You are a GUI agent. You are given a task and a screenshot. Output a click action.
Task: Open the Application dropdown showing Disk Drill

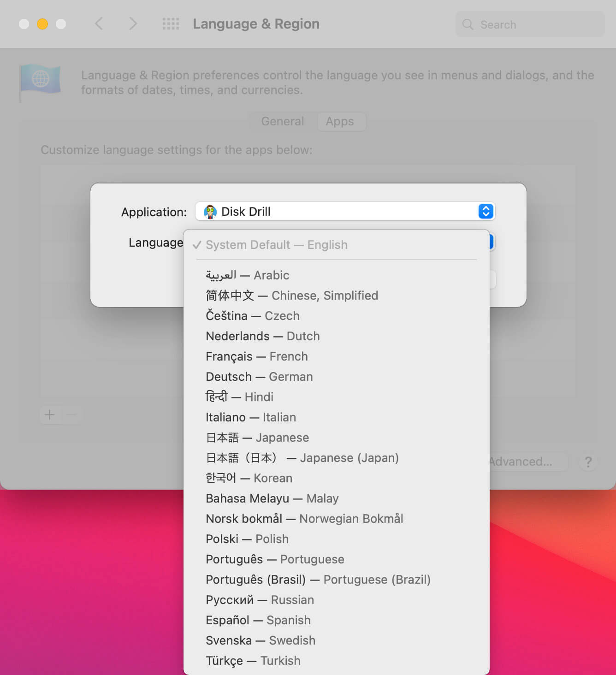[x=345, y=211]
